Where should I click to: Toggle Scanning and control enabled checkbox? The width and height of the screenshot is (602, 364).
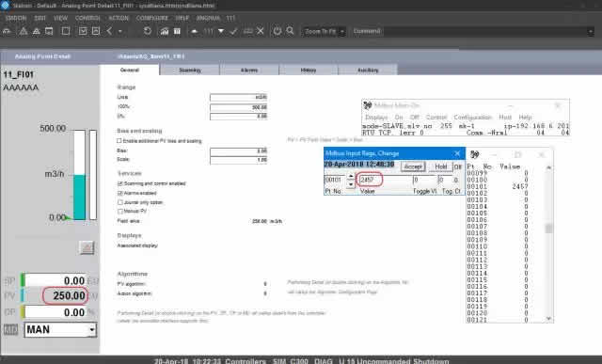[120, 183]
